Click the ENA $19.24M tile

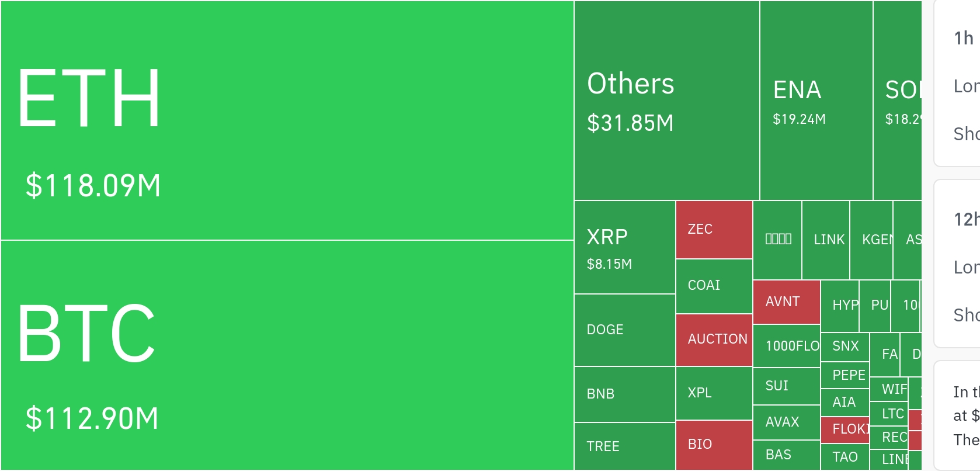816,101
